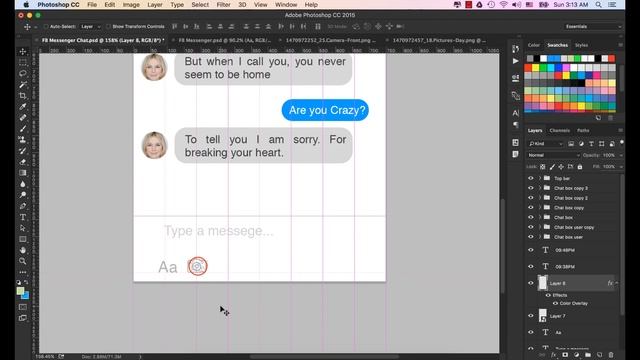This screenshot has height=360, width=640.
Task: Select the Hand tool
Action: click(23, 250)
